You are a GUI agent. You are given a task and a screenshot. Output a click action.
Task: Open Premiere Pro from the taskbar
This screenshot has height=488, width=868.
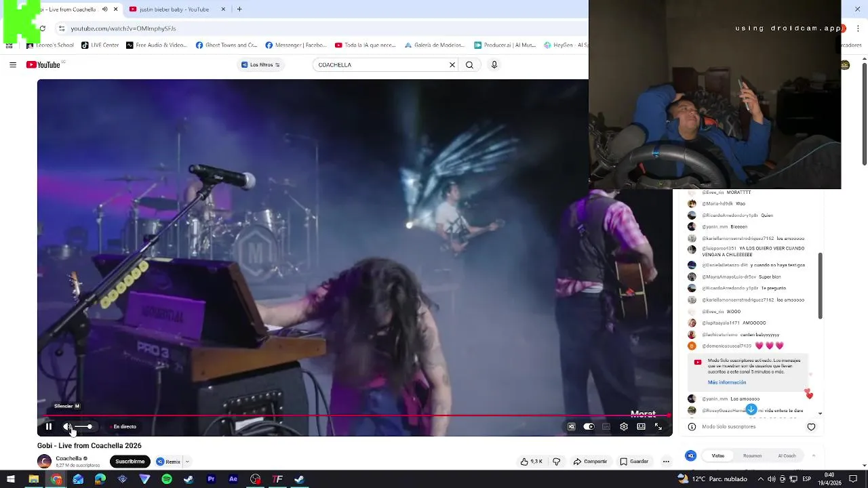[x=211, y=479]
